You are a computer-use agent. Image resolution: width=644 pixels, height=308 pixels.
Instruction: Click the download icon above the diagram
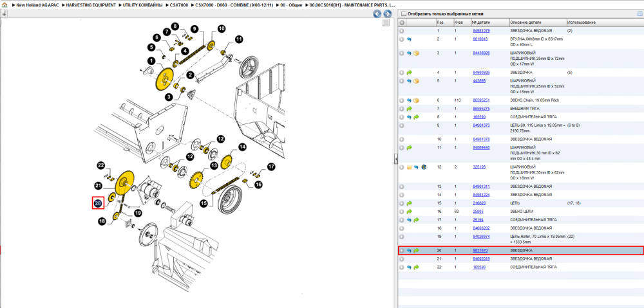coord(4,14)
